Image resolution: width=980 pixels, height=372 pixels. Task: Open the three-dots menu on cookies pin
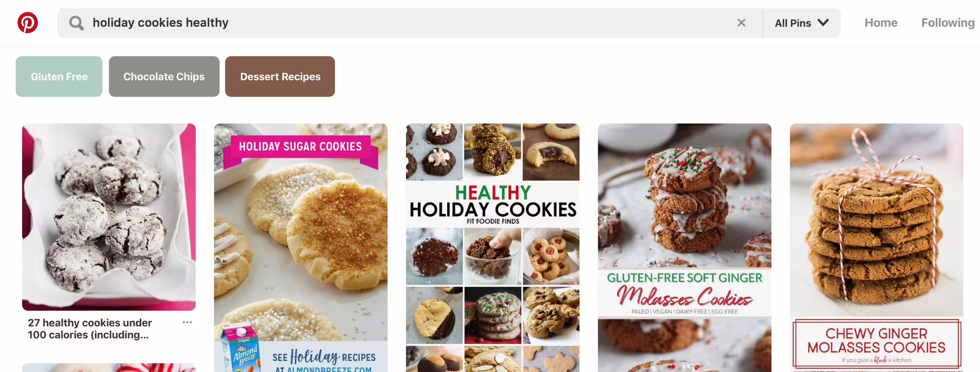tap(187, 322)
